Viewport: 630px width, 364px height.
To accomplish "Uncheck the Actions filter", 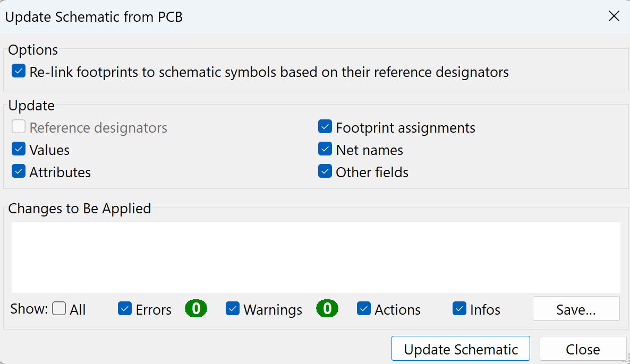I will (x=364, y=309).
